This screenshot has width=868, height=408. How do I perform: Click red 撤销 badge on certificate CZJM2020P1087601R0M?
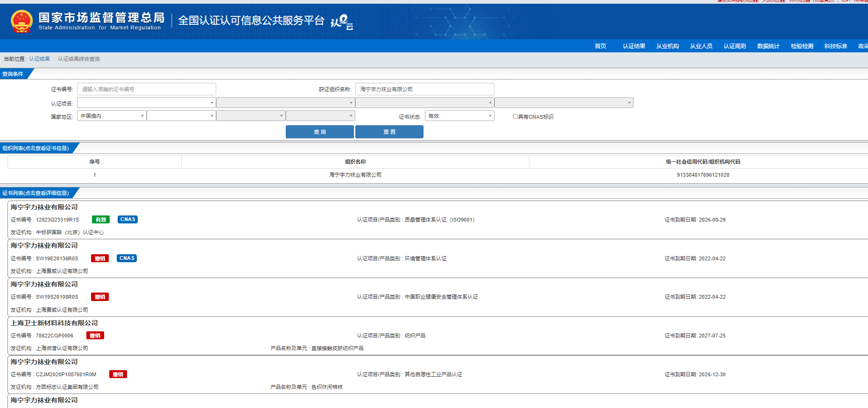pos(118,374)
